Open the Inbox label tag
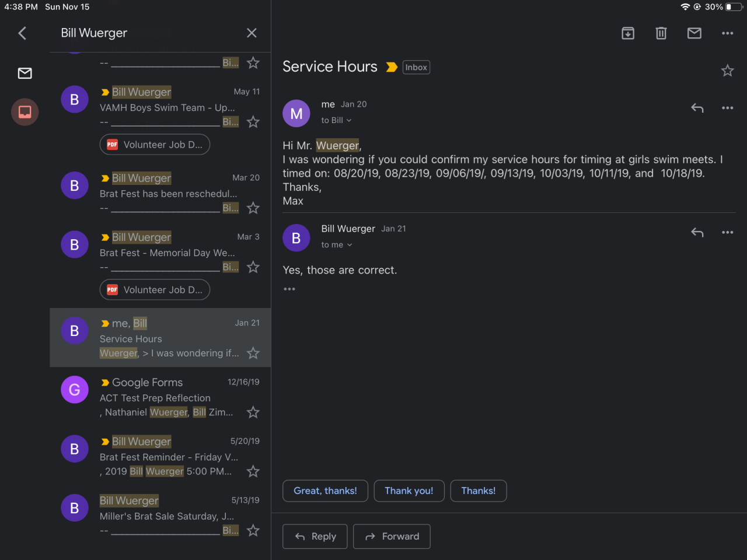 pos(416,68)
